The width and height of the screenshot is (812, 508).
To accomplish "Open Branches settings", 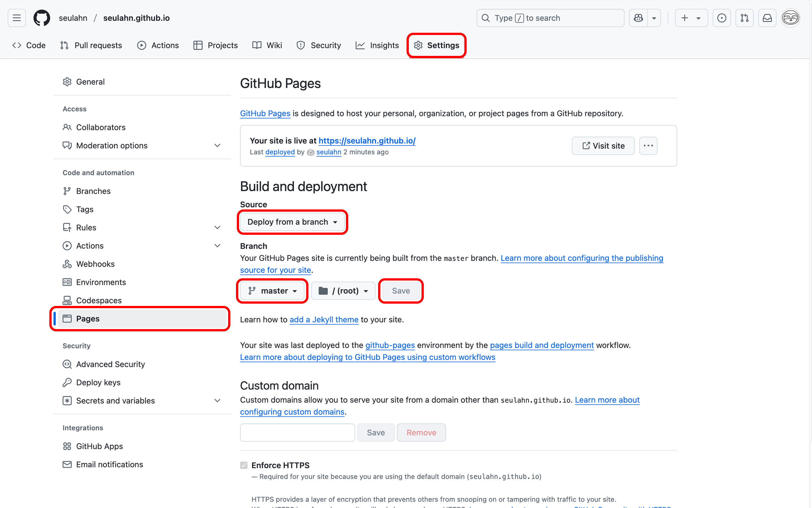I will [x=142, y=191].
